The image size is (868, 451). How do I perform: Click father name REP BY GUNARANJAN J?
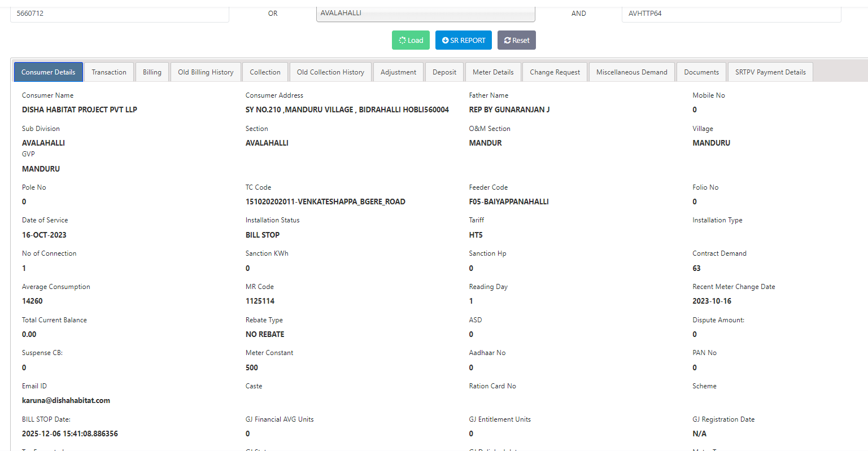(509, 110)
